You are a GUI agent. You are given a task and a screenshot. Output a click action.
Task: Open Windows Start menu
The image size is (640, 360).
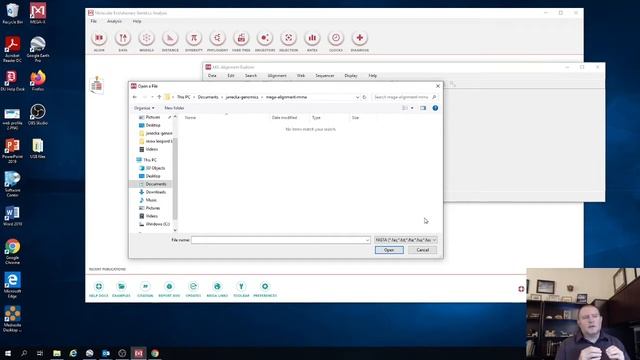click(x=8, y=353)
